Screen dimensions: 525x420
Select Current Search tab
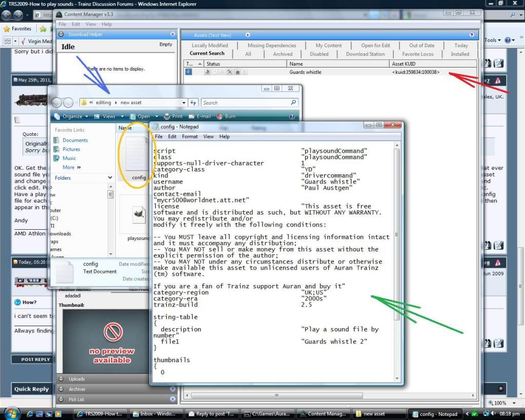point(207,53)
